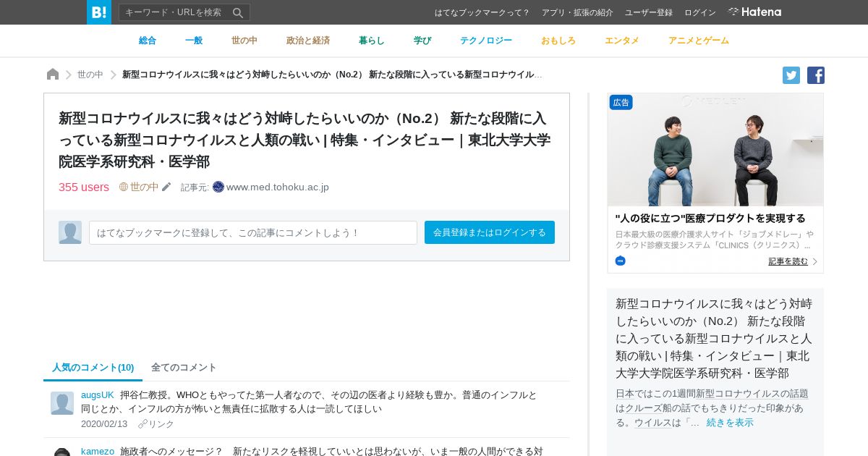Image resolution: width=868 pixels, height=456 pixels.
Task: Open はてなブックマークって？ link
Action: pyautogui.click(x=482, y=12)
